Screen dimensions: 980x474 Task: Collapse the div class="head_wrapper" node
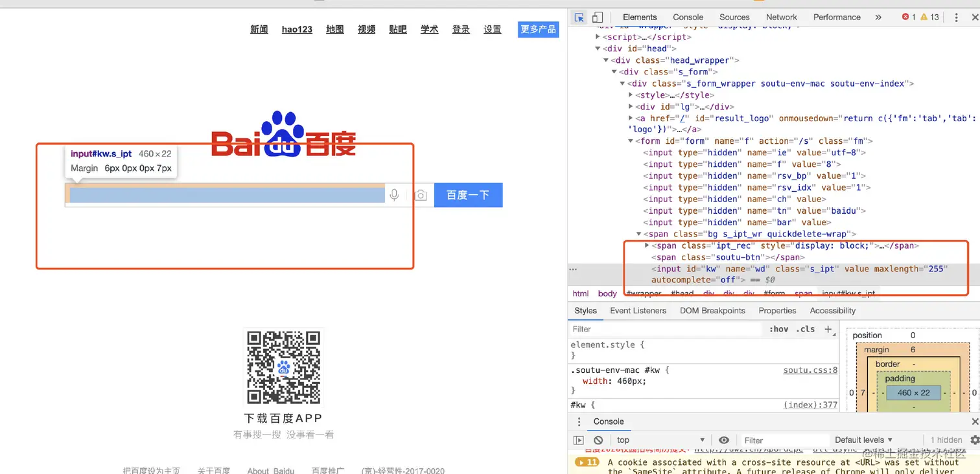tap(605, 60)
